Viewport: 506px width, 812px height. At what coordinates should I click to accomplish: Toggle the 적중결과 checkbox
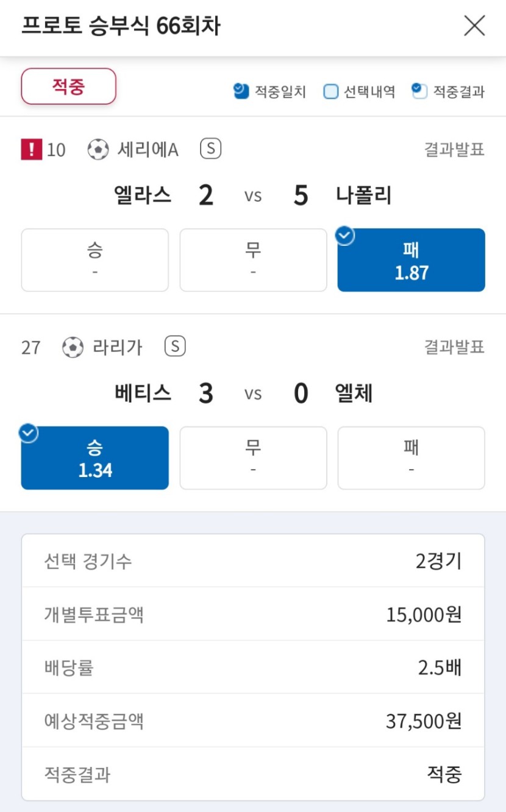coord(419,92)
